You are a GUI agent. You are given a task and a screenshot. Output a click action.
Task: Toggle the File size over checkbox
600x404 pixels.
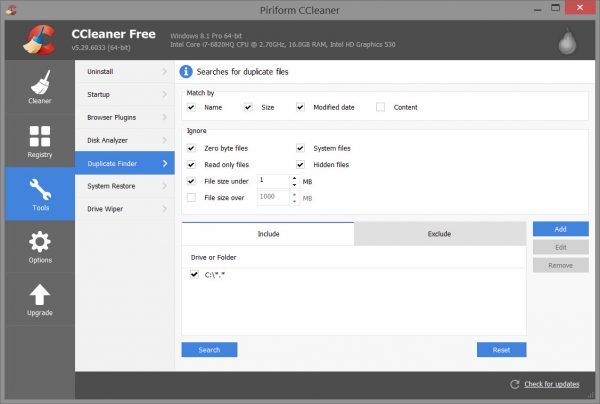click(x=191, y=198)
